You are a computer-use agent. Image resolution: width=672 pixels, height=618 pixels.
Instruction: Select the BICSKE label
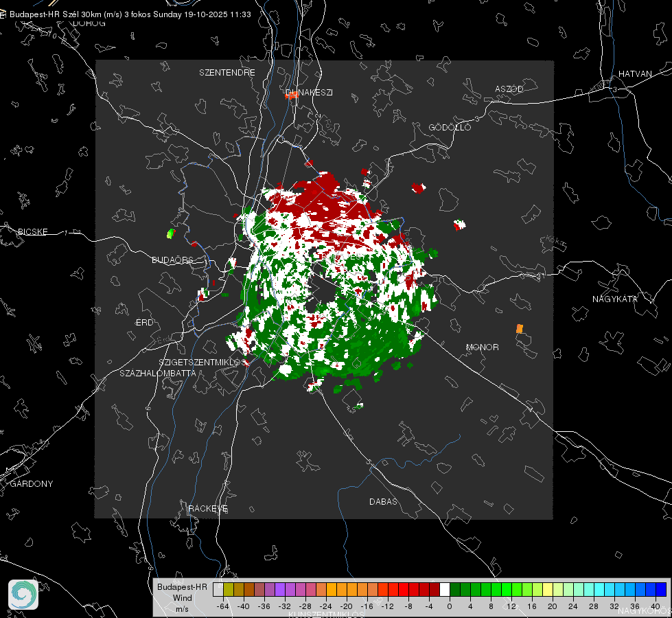pyautogui.click(x=32, y=231)
